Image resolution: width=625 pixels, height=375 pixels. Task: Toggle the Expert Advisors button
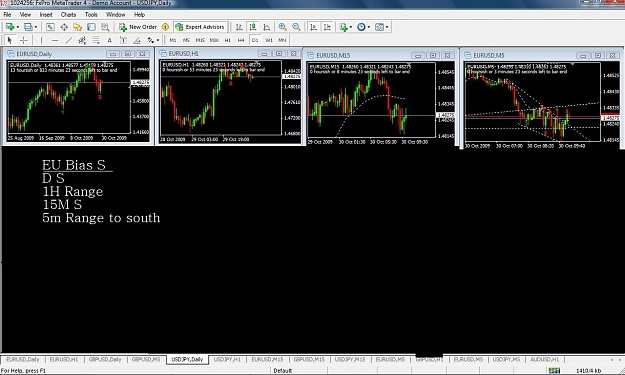point(200,27)
